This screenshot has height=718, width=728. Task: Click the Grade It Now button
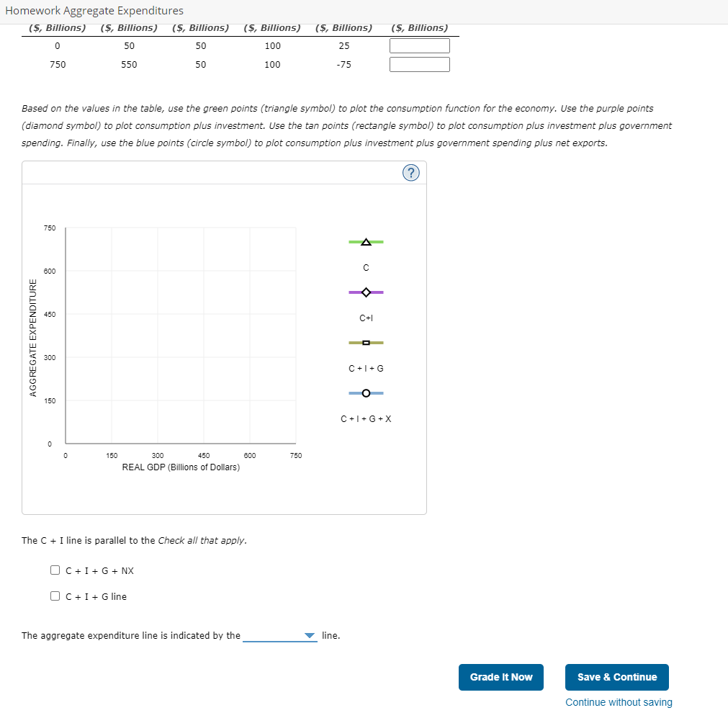500,677
